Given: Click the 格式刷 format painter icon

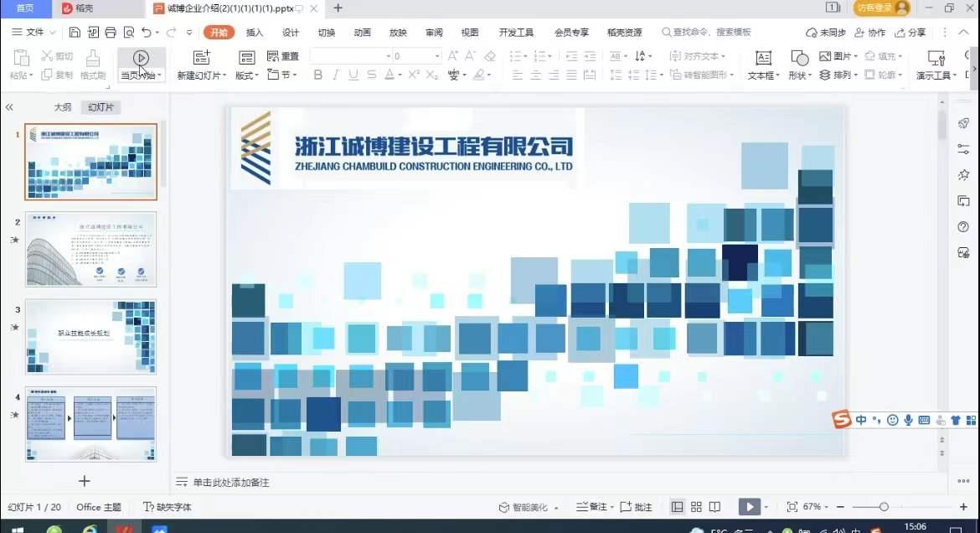Looking at the screenshot, I should point(92,58).
